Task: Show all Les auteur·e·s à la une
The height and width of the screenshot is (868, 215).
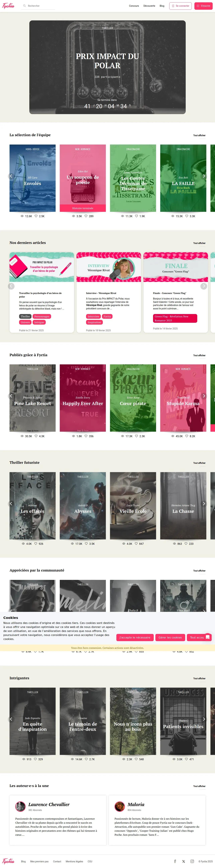Action: click(x=199, y=786)
